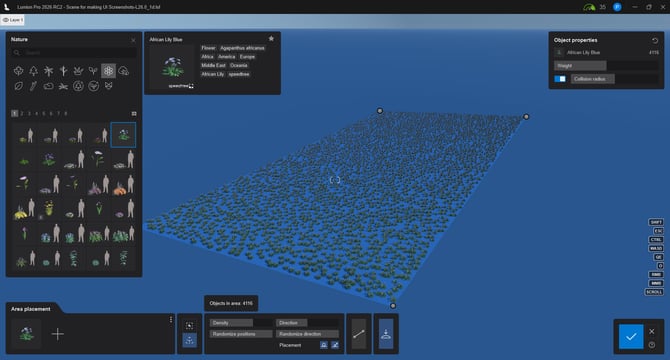Image resolution: width=670 pixels, height=360 pixels.
Task: Click the SCROLL shortcut key hint
Action: (654, 292)
